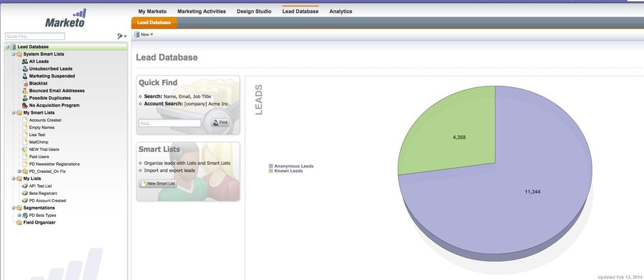644x280 pixels.
Task: Open the Blacklist system smart list
Action: pyautogui.click(x=38, y=83)
